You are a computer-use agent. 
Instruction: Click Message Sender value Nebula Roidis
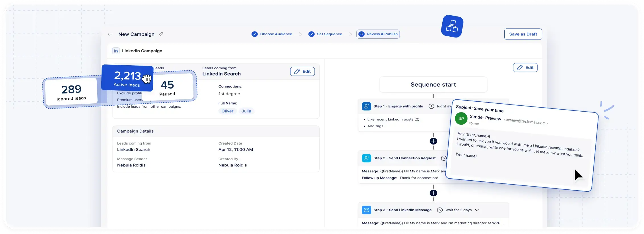click(131, 165)
